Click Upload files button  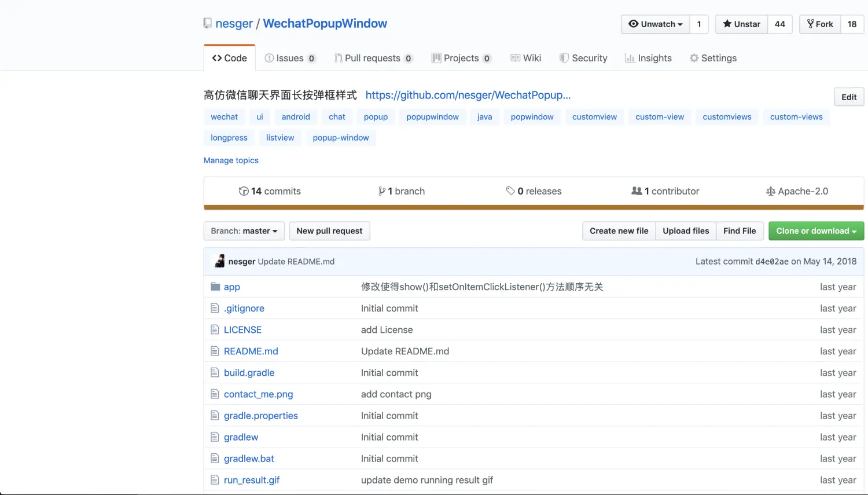[x=686, y=230]
